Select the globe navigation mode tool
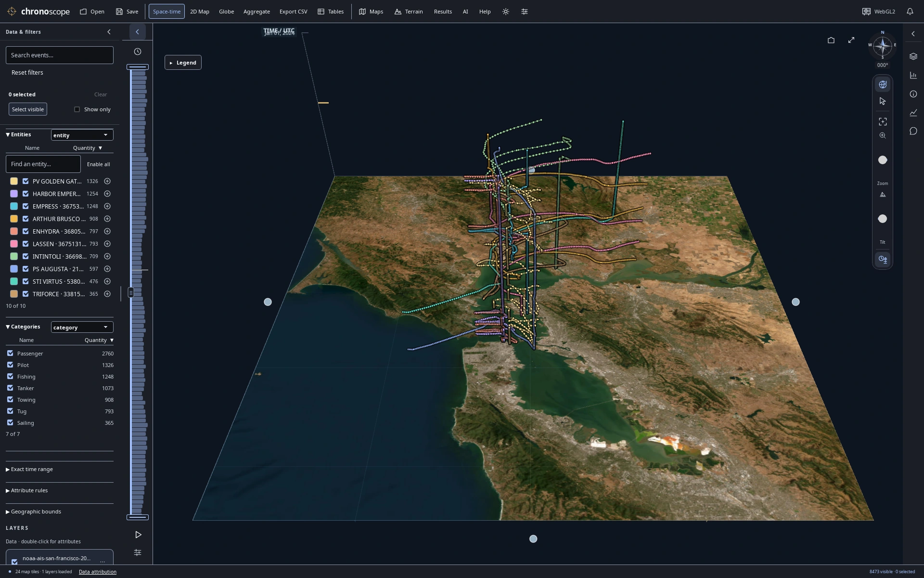Screen dimensions: 924x578 (883, 84)
